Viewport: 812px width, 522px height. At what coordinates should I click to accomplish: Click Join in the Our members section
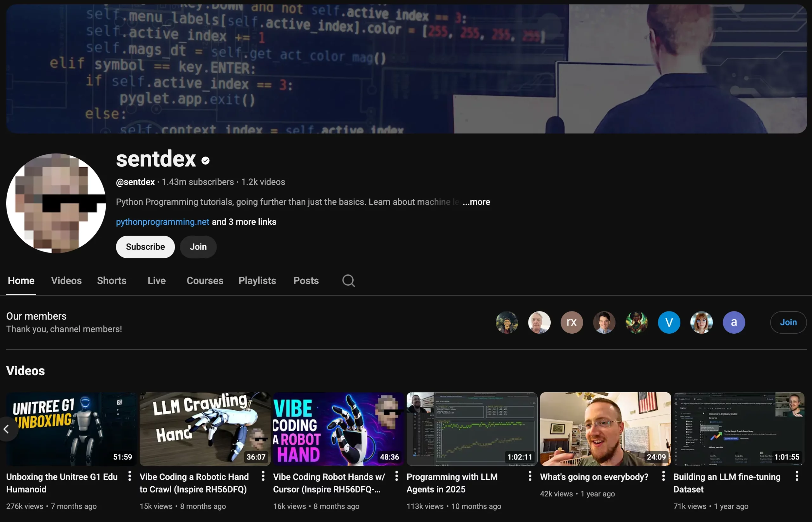(x=788, y=322)
